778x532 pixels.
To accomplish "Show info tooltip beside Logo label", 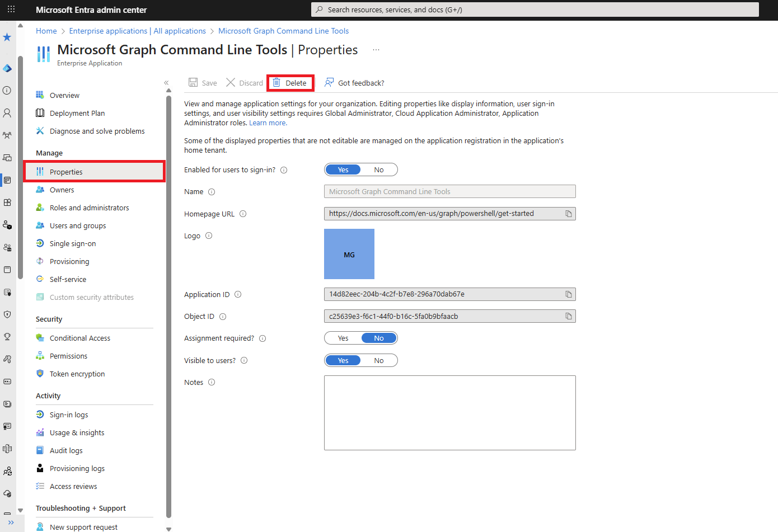I will (209, 236).
